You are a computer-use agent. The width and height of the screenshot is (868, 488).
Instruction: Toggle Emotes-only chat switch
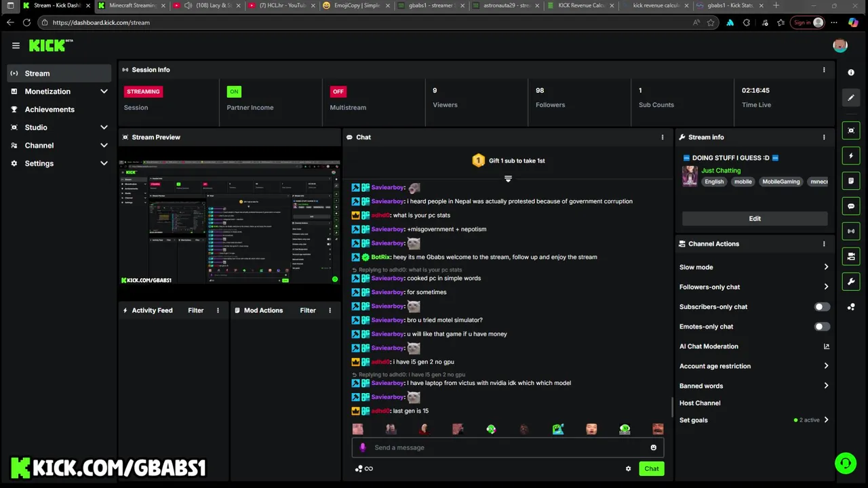(x=821, y=327)
